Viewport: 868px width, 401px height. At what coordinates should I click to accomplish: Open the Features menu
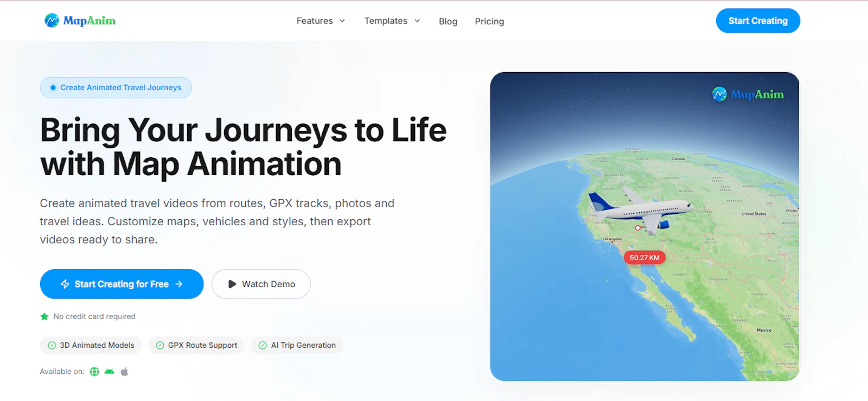tap(321, 21)
